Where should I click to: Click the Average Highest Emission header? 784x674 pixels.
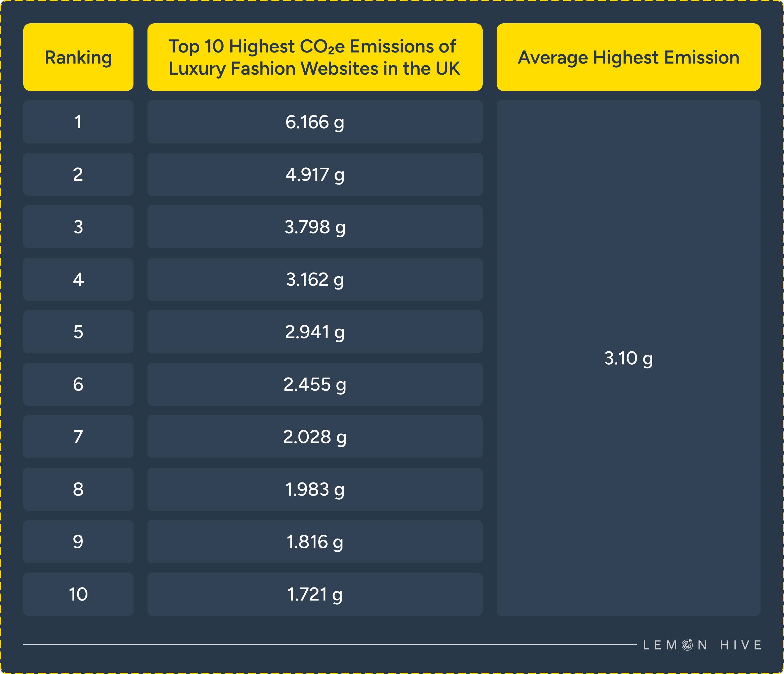pyautogui.click(x=628, y=57)
